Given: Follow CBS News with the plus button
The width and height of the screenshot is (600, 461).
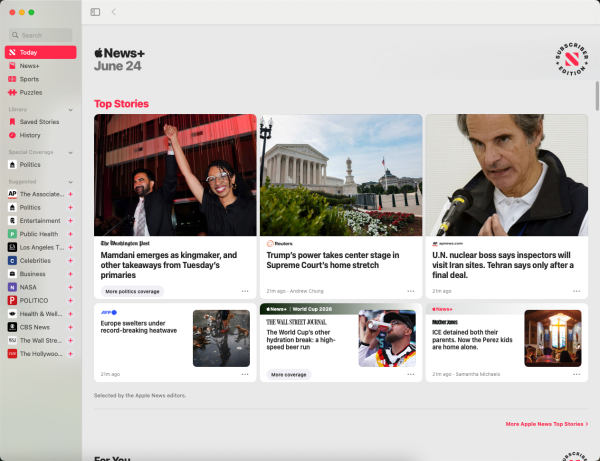Looking at the screenshot, I should pos(70,327).
